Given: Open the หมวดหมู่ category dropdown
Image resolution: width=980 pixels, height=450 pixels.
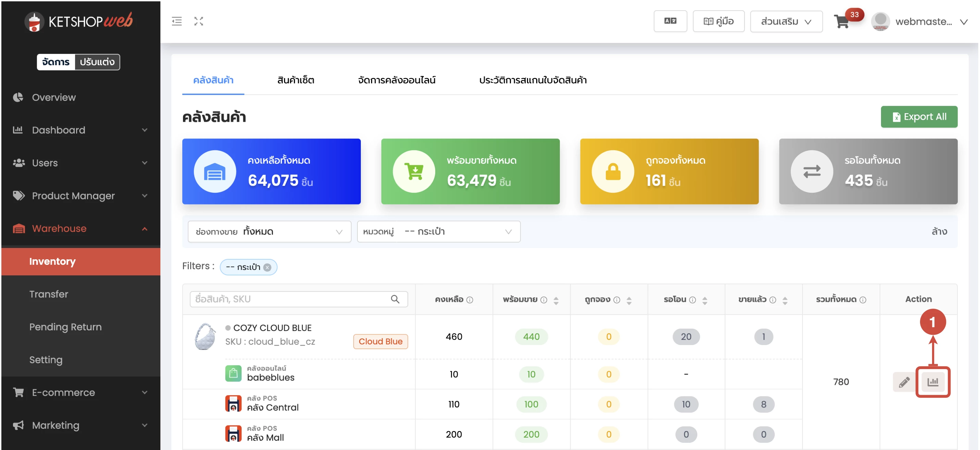Looking at the screenshot, I should 438,232.
